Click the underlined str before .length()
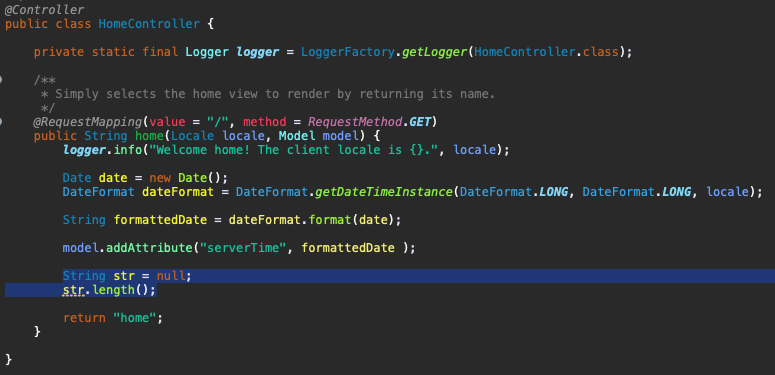This screenshot has width=775, height=375. (x=74, y=290)
